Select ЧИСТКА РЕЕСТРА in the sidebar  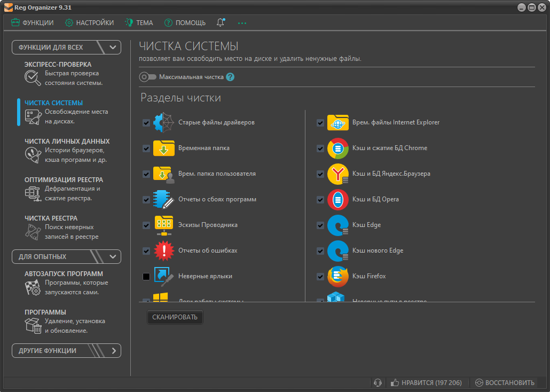51,218
